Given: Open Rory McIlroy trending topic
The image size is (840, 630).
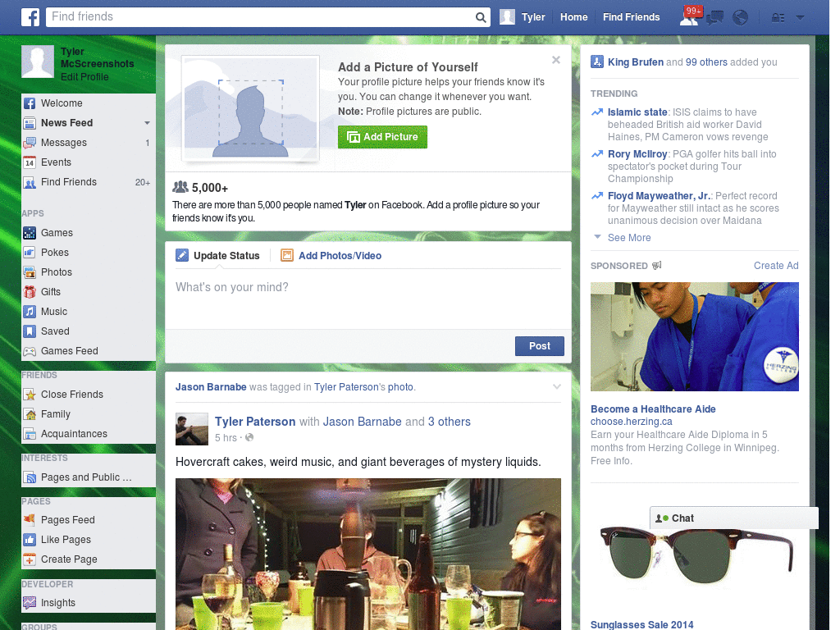Looking at the screenshot, I should tap(637, 154).
